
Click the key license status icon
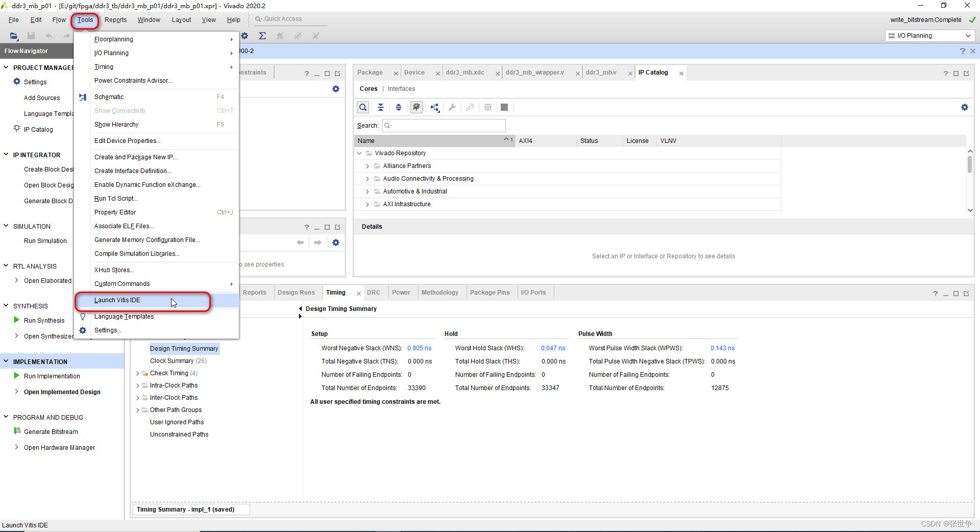pyautogui.click(x=470, y=107)
